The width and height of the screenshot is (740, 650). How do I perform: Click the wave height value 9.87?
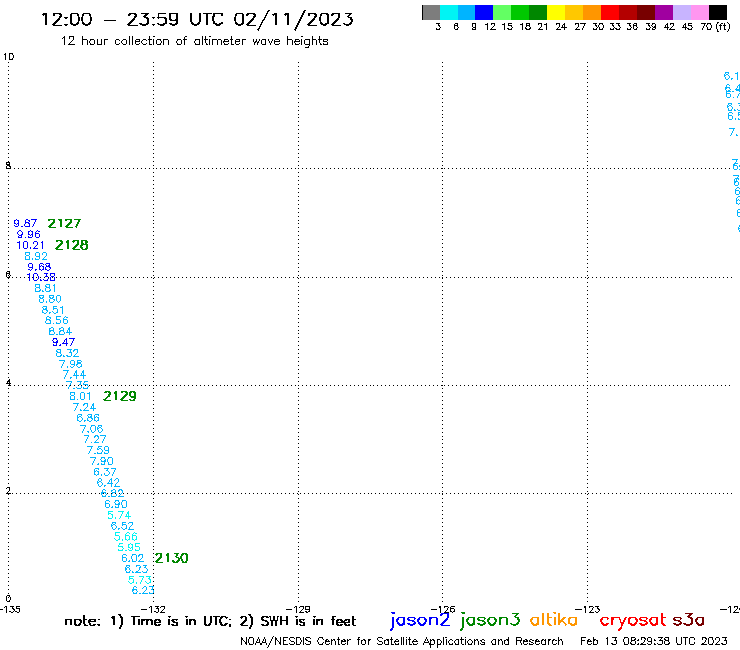25,223
